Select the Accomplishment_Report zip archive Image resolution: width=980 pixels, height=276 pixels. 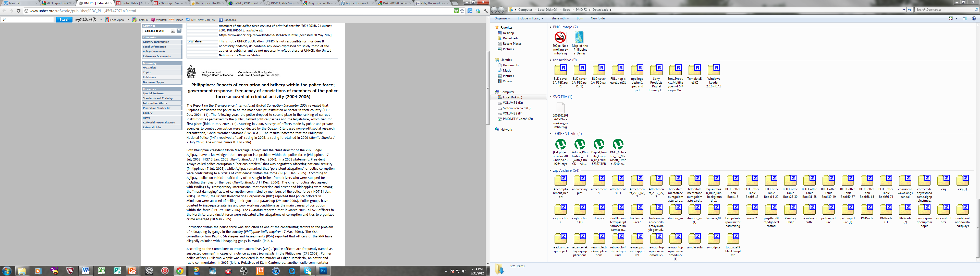[561, 187]
